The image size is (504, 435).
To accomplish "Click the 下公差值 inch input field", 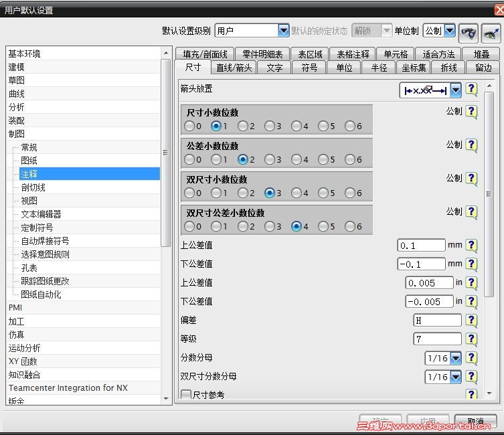I will click(430, 302).
